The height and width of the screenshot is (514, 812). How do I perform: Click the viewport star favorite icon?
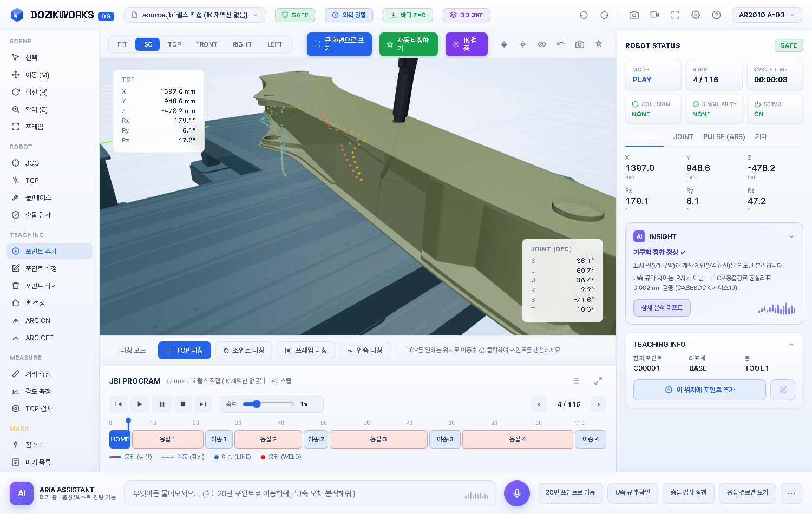[599, 44]
